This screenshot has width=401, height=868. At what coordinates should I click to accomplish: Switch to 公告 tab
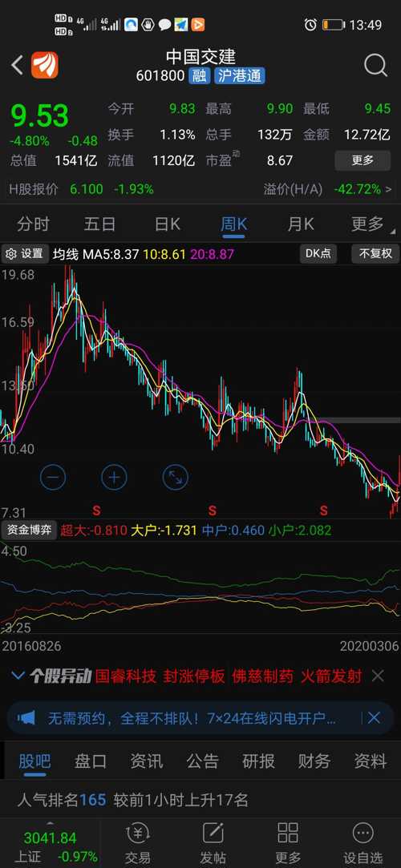tap(202, 761)
